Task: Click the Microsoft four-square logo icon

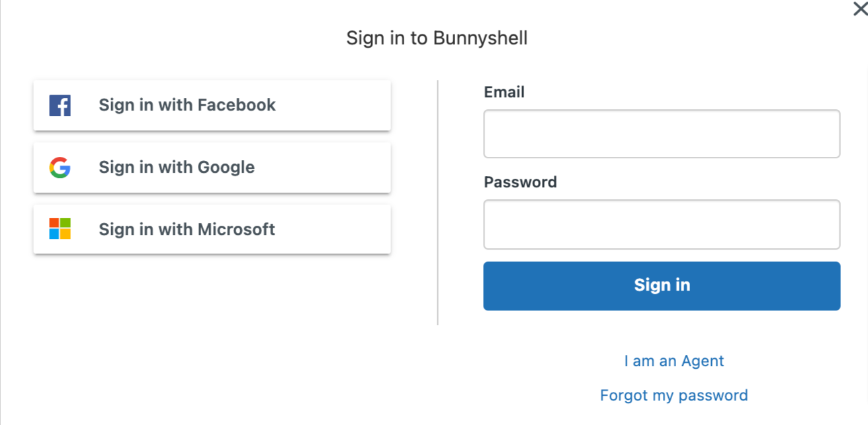Action: [60, 229]
